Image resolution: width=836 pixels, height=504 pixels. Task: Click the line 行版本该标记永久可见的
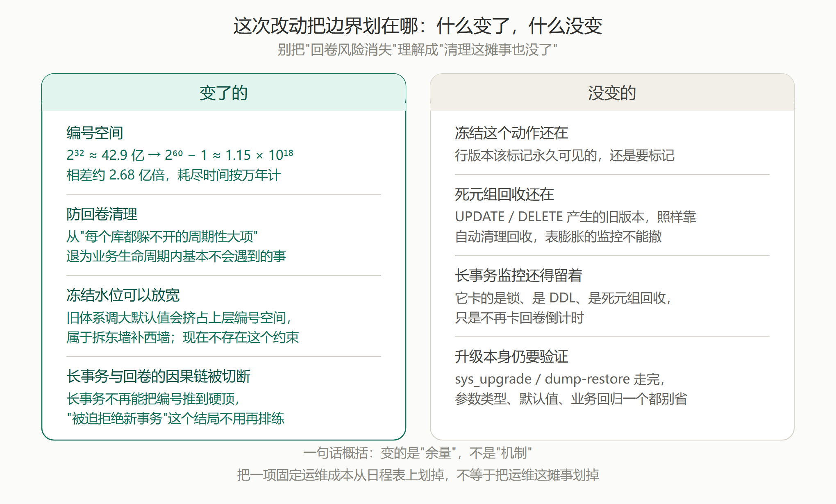coord(565,155)
